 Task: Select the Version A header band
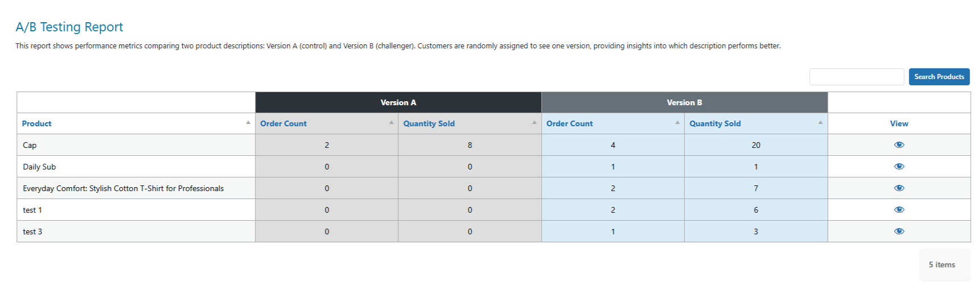pos(398,102)
